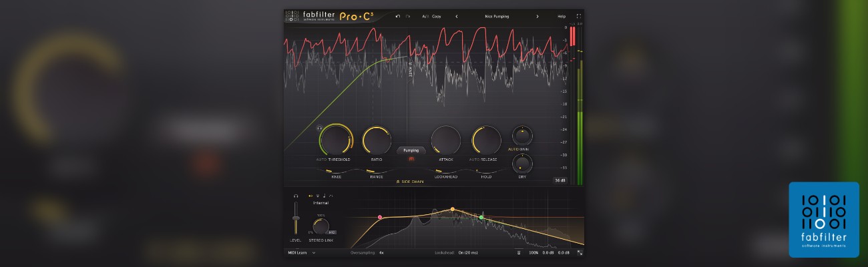868x267 pixels.
Task: Select the green high filter node
Action: click(481, 218)
